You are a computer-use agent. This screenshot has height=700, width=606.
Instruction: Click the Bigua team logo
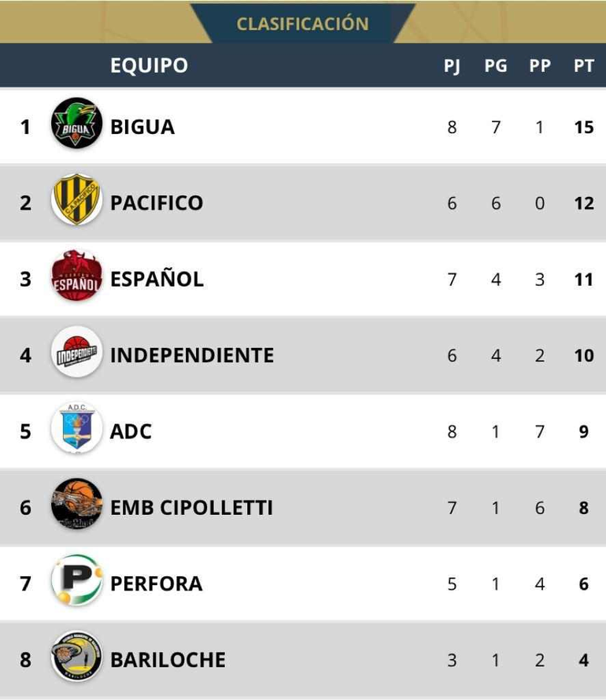point(76,124)
